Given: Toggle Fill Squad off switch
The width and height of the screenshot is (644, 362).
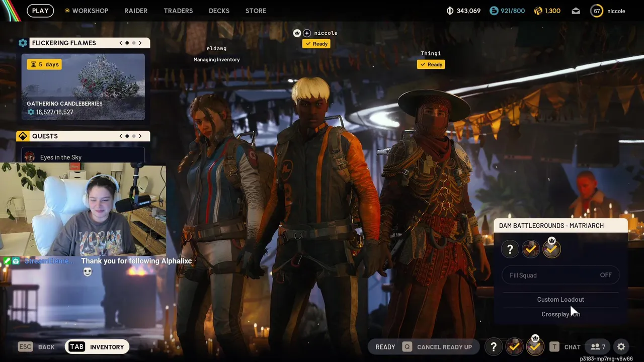Looking at the screenshot, I should (561, 275).
